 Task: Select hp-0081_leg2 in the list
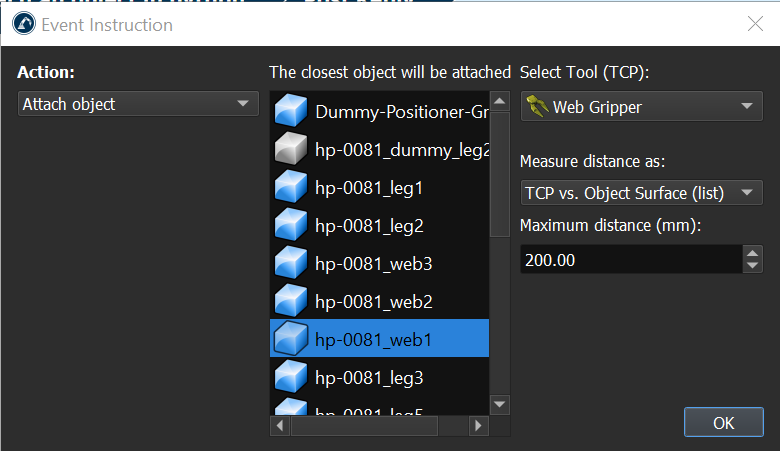tap(380, 225)
